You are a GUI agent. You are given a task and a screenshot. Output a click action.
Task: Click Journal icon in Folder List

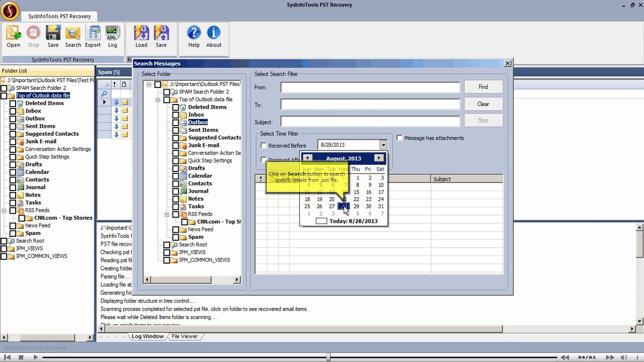pyautogui.click(x=21, y=187)
